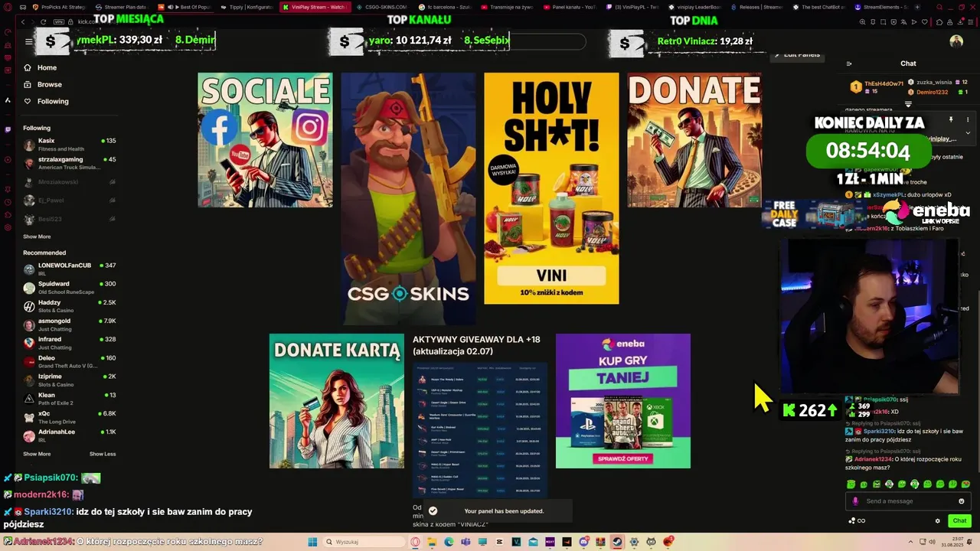Open Discord from the taskbar

[584, 542]
